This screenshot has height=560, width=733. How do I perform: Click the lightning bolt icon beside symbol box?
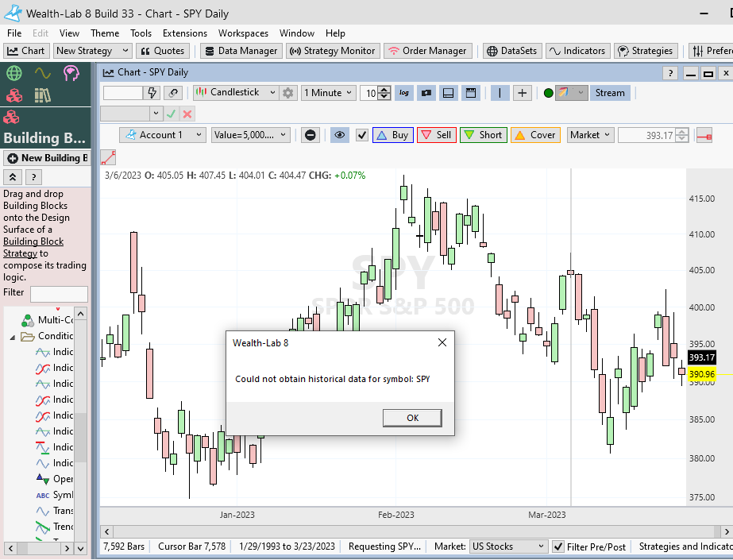[x=152, y=93]
